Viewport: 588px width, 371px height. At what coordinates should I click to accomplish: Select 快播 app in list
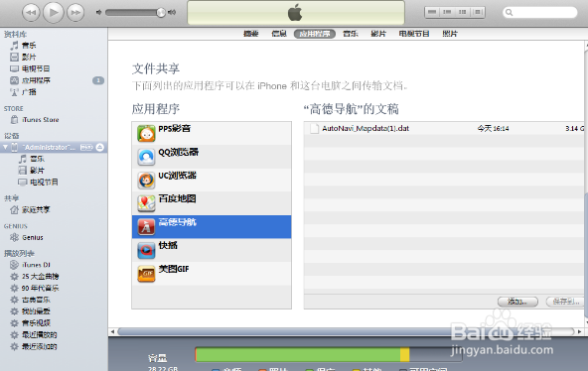(x=212, y=250)
